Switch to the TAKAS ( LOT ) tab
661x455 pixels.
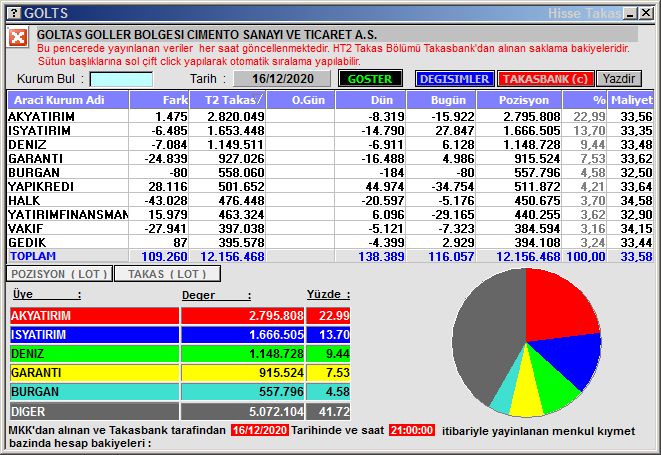(167, 274)
